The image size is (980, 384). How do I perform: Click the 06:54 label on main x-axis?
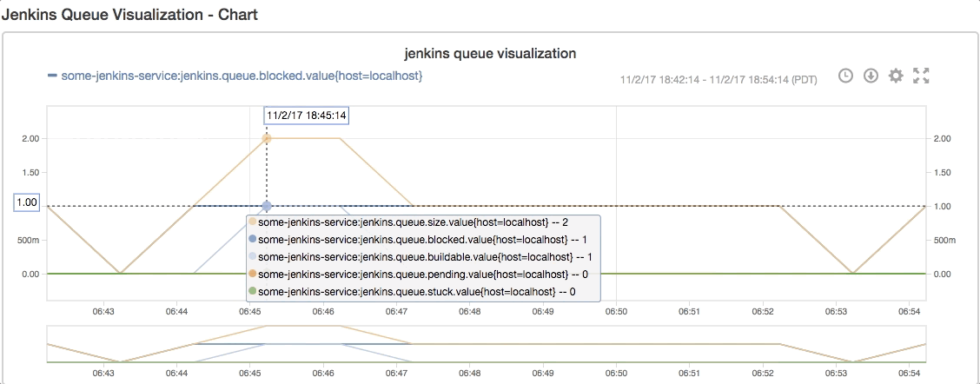[x=908, y=311]
